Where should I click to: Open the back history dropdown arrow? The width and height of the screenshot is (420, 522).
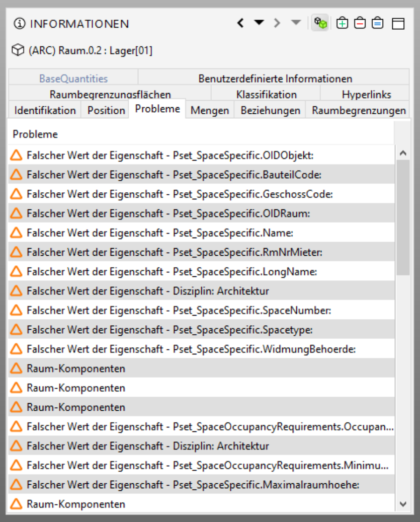[x=259, y=23]
